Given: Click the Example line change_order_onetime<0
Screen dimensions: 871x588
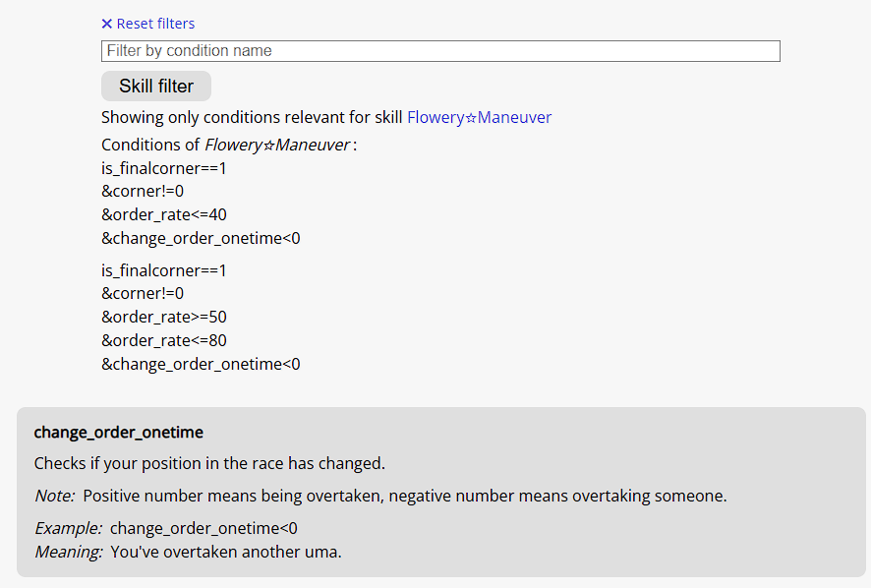Looking at the screenshot, I should click(x=165, y=528).
